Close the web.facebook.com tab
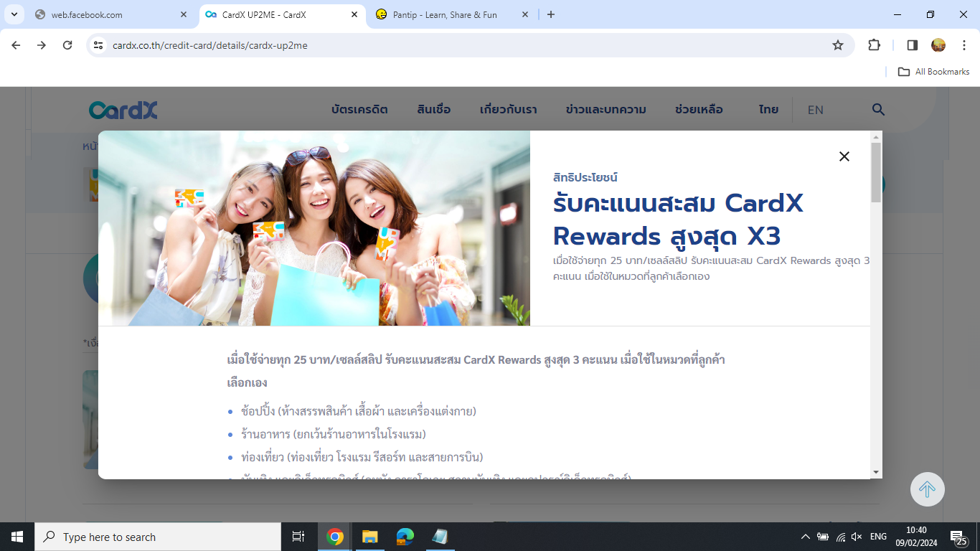 coord(184,14)
